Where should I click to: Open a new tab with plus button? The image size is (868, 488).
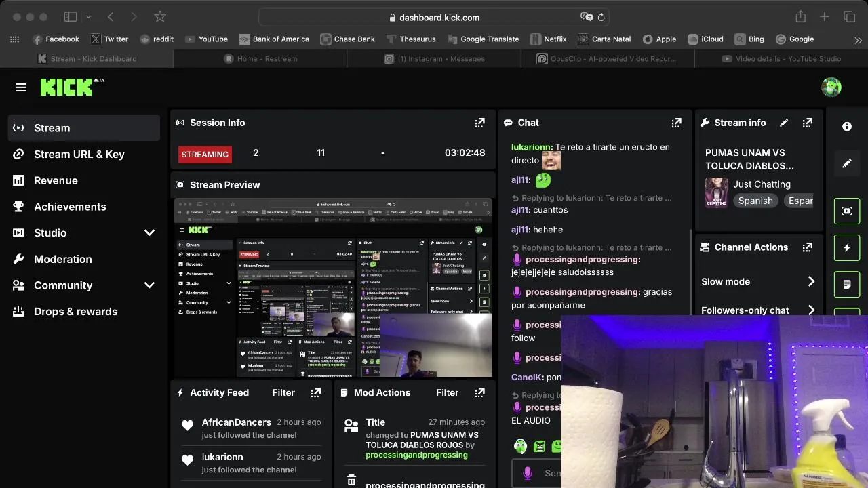click(x=825, y=17)
